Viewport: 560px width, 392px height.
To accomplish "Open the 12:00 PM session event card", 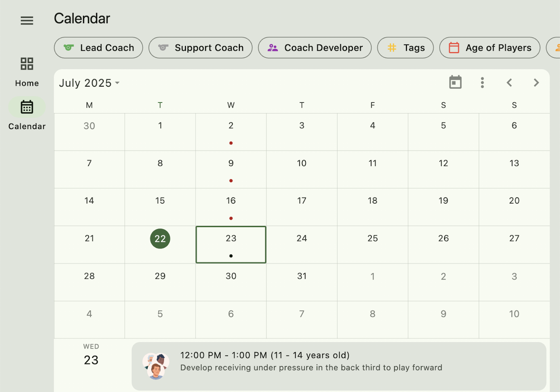I will click(x=339, y=366).
